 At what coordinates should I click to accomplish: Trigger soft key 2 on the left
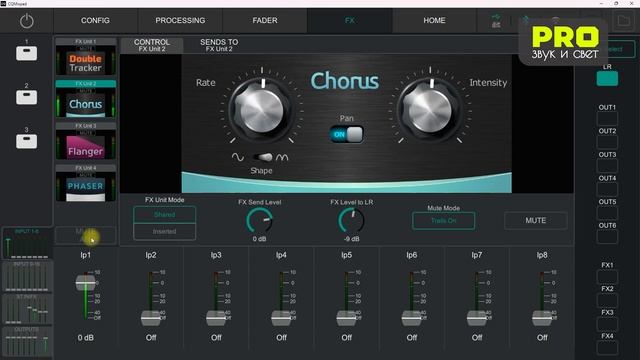coord(27,97)
